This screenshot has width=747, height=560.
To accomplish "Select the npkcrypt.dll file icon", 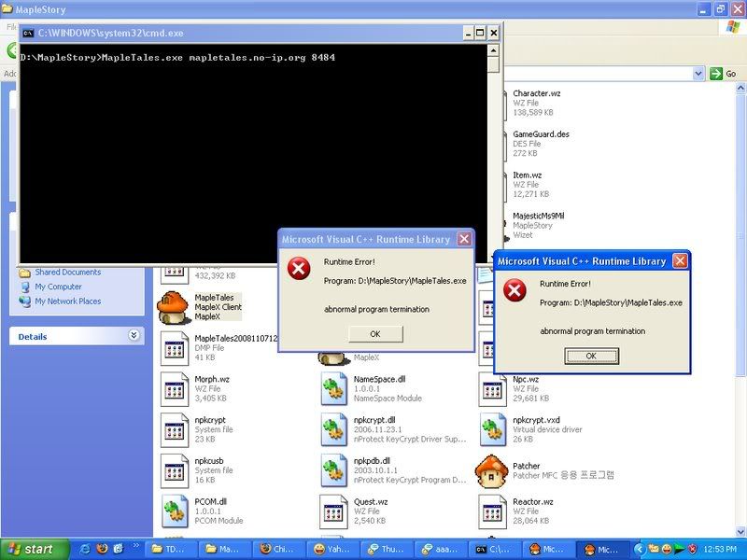I will (333, 430).
